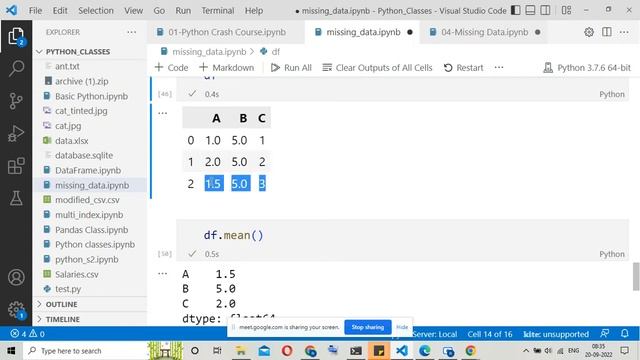Click the notebook vertical scrollbar thumb
The height and width of the screenshot is (360, 640).
point(636,277)
